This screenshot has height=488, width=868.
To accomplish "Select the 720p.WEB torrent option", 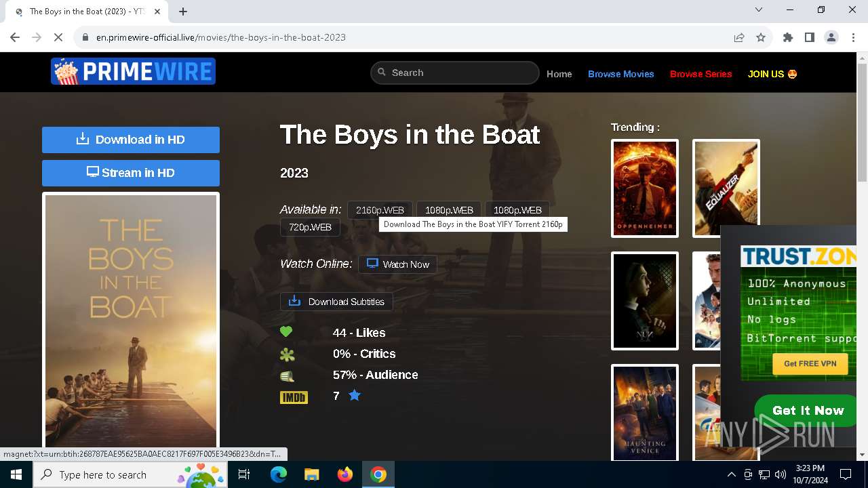I will coord(310,227).
